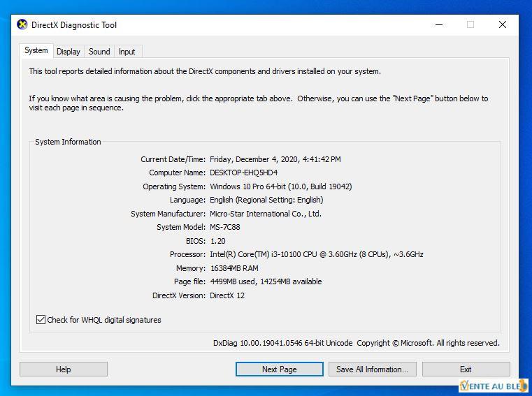Click the Friday, December 4, 2020 date value

coord(275,159)
